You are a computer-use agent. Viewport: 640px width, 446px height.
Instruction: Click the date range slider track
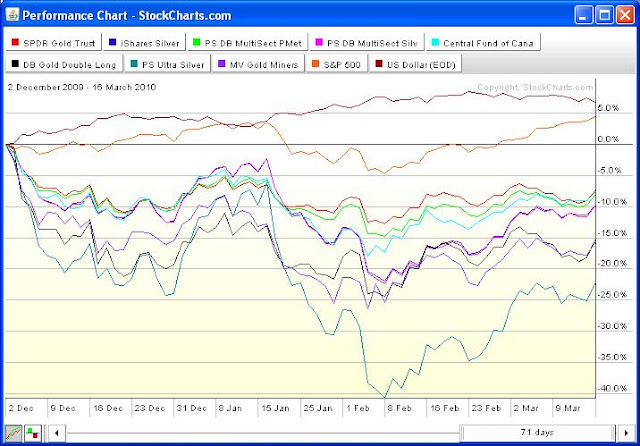tap(263, 433)
